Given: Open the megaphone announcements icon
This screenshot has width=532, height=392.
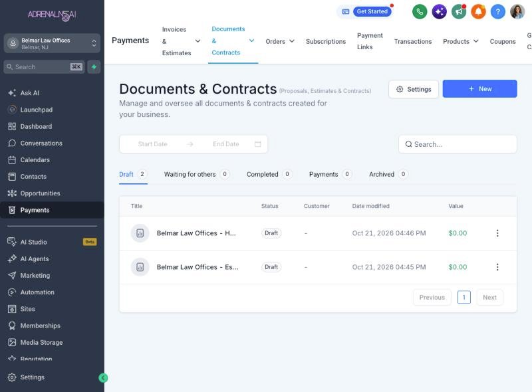Looking at the screenshot, I should 459,12.
